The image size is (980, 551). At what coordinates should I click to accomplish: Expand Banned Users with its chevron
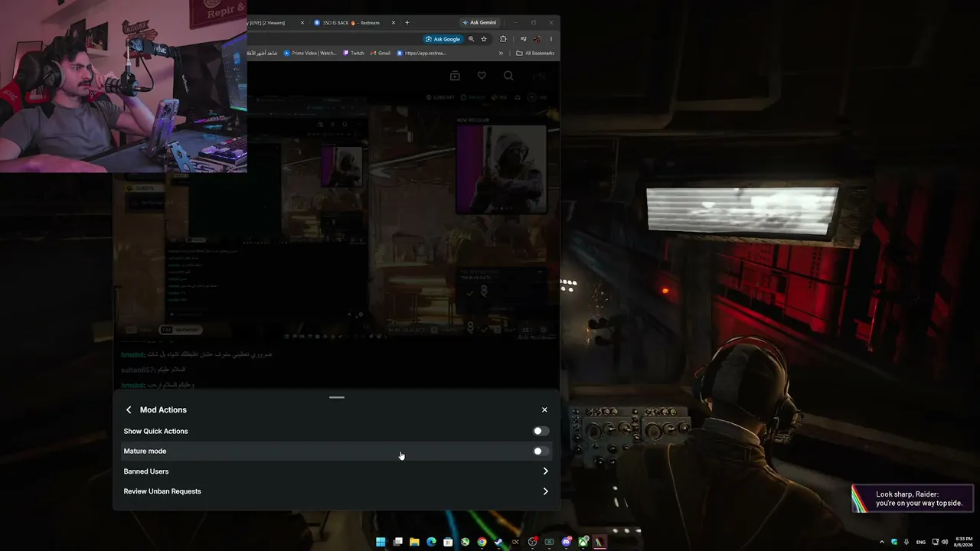point(545,471)
